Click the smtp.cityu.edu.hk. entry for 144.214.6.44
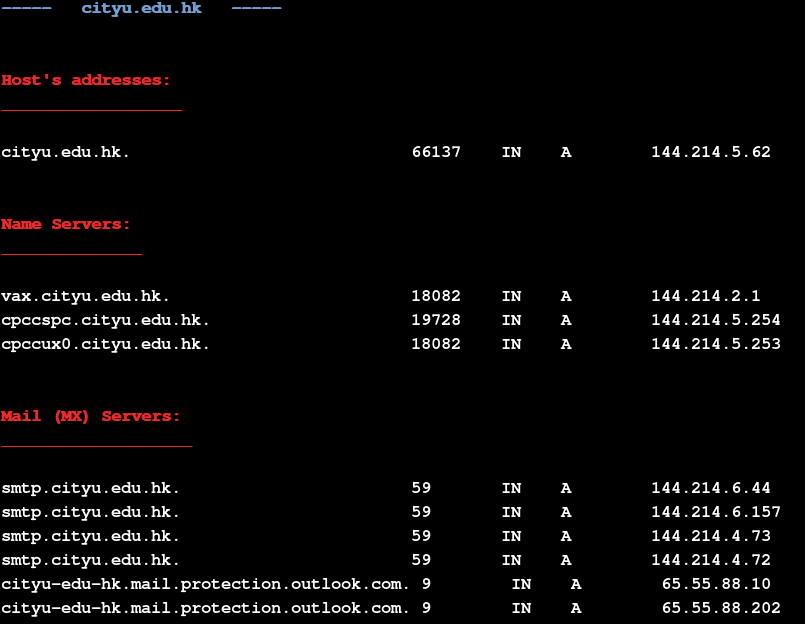The height and width of the screenshot is (624, 805). point(91,488)
